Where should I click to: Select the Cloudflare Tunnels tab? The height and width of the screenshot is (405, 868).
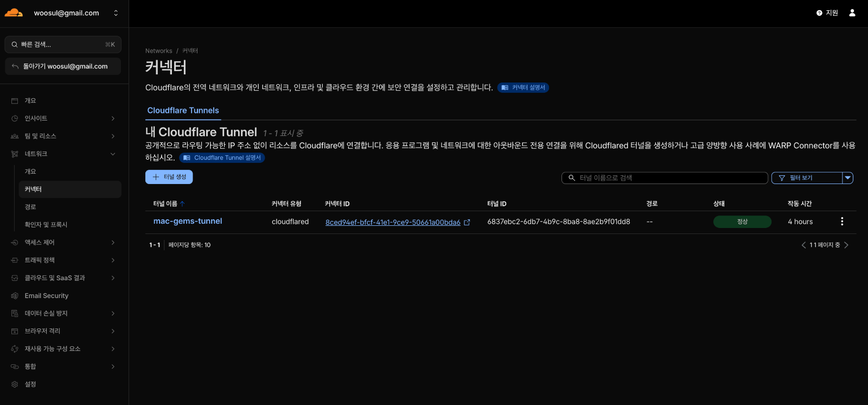183,111
